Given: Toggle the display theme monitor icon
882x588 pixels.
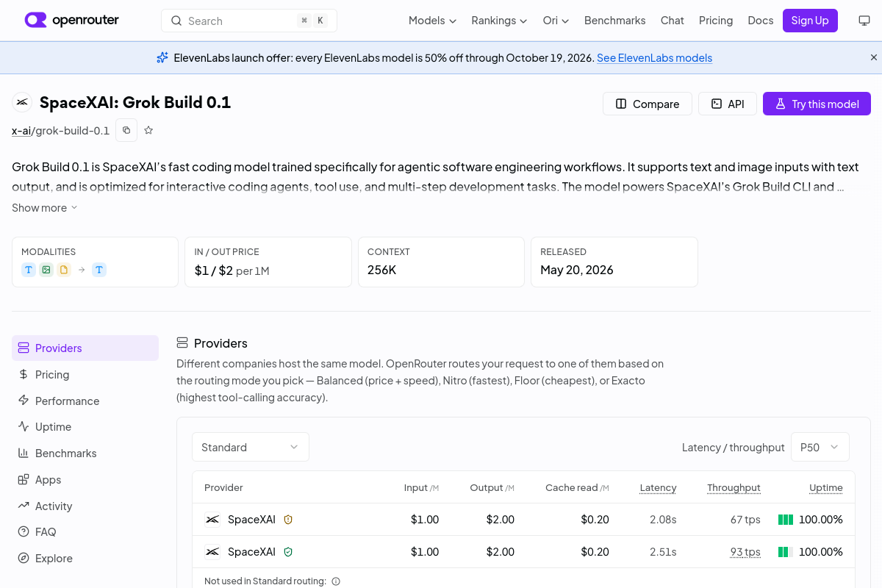Looking at the screenshot, I should (x=864, y=21).
